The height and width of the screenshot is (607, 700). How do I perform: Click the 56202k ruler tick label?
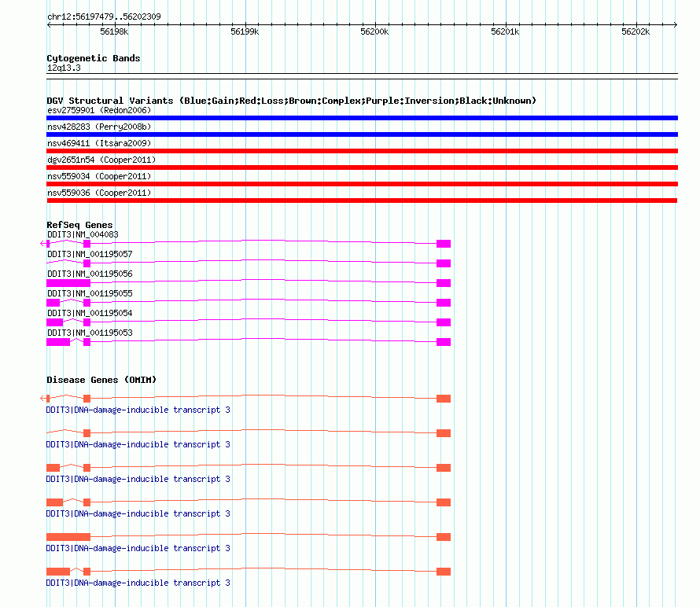point(636,31)
